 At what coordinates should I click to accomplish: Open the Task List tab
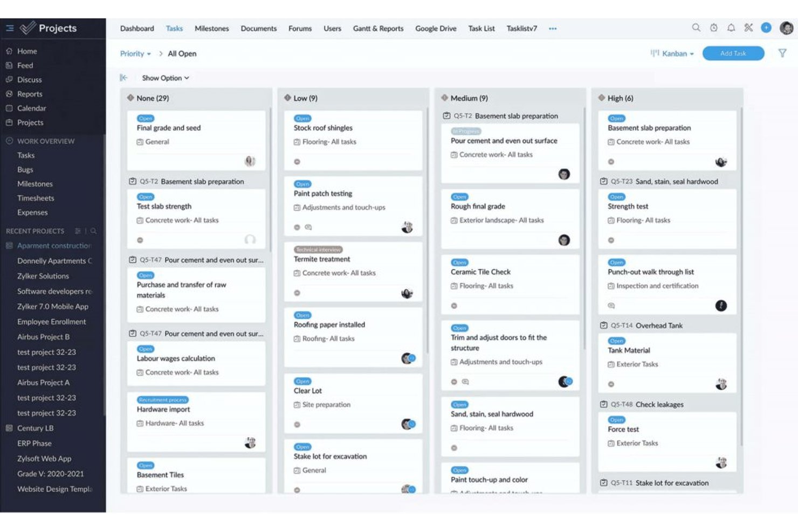481,29
